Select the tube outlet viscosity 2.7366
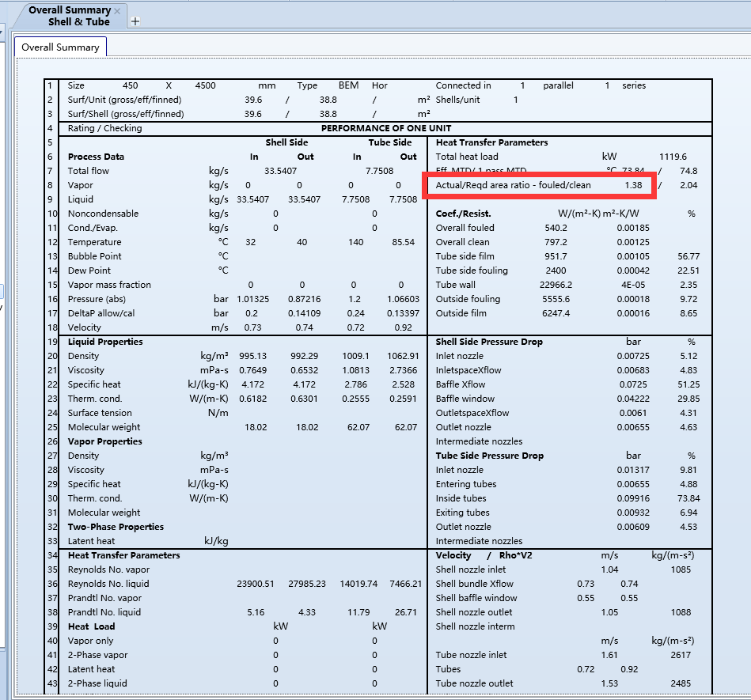Viewport: 751px width, 700px height. (403, 370)
